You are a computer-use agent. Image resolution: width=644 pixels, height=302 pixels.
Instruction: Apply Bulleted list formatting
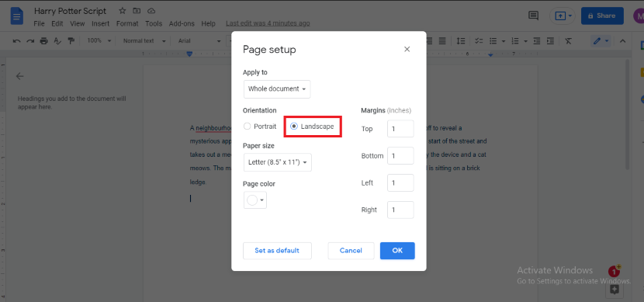coord(493,40)
